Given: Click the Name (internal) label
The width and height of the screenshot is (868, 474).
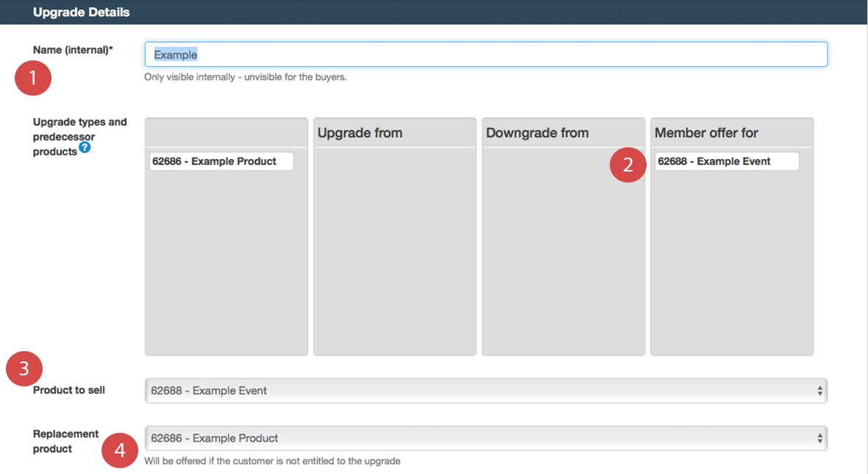Looking at the screenshot, I should point(73,50).
